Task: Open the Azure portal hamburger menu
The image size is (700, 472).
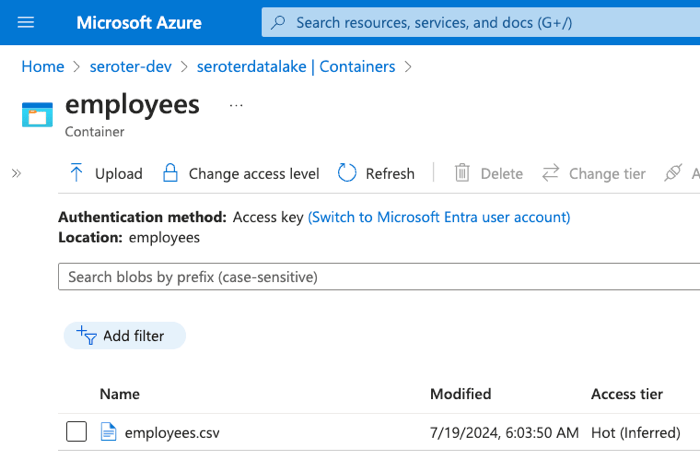Action: coord(26,22)
